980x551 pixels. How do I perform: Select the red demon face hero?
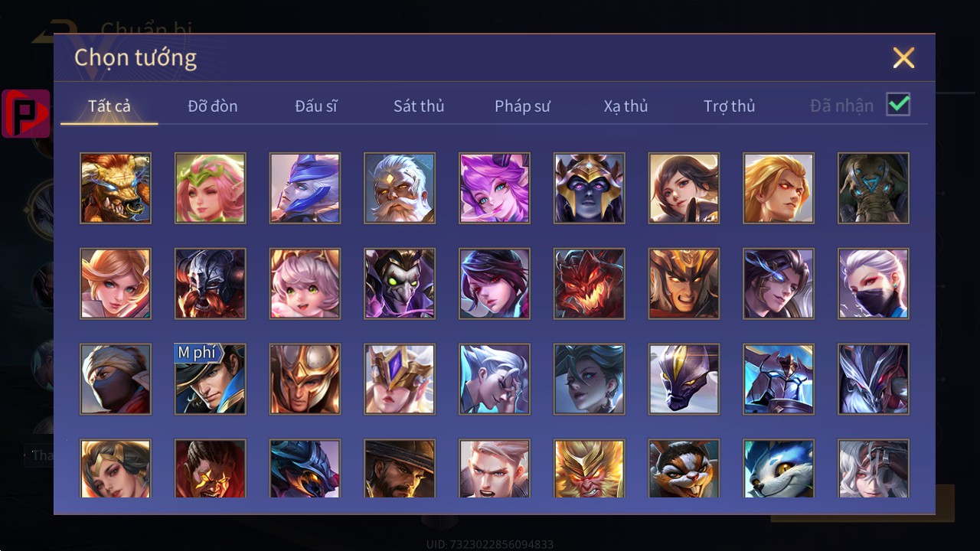click(590, 284)
